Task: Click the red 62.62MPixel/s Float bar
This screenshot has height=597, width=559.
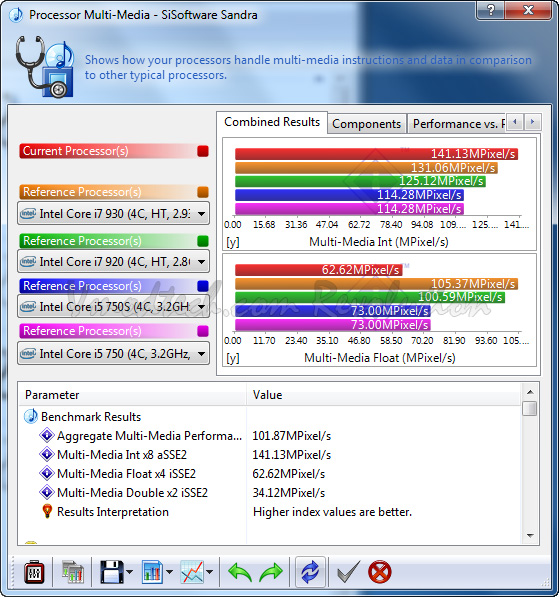Action: (318, 270)
